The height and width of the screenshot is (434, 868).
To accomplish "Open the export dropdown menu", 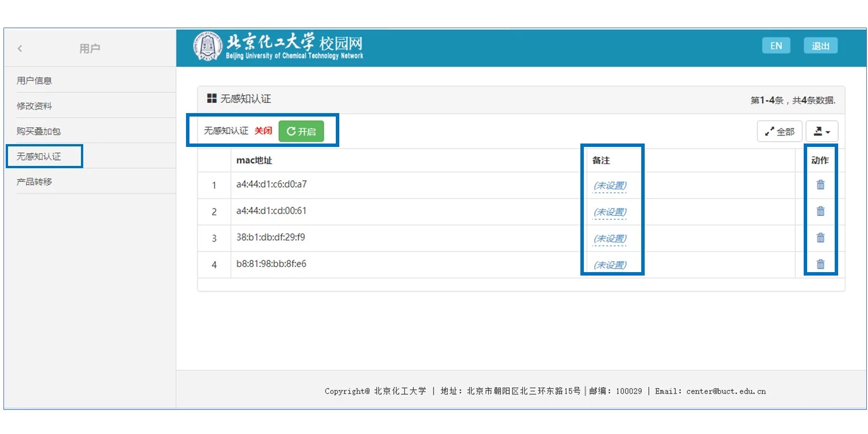I will 821,131.
